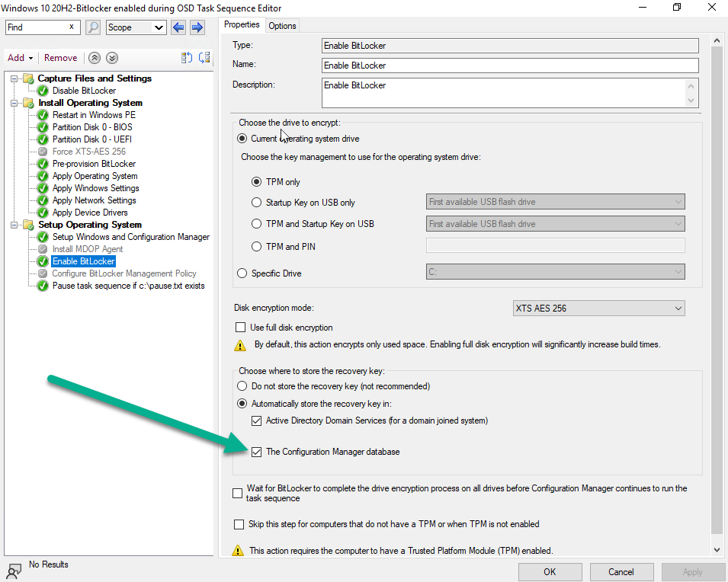Collapse Install Operating System group
Viewport: 728px width, 582px height.
coord(14,103)
